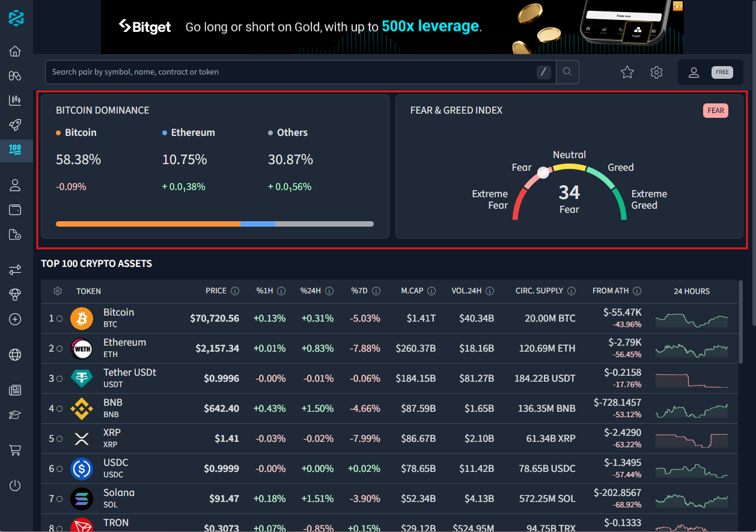This screenshot has height=532, width=756.
Task: Click the info icon next to %7D
Action: 376,291
